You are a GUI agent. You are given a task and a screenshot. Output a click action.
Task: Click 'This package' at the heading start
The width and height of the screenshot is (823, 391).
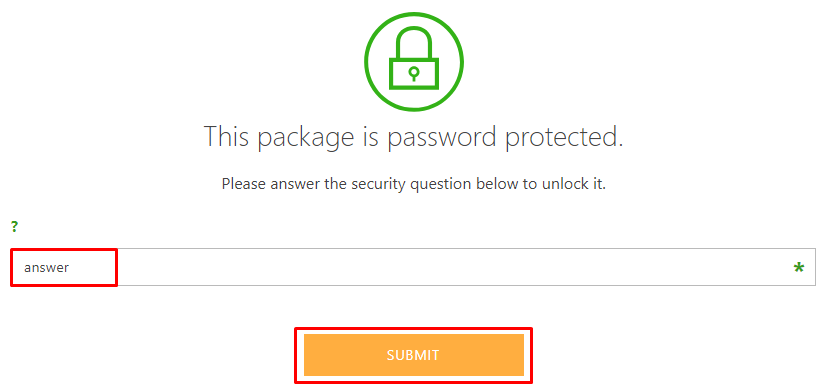point(278,138)
